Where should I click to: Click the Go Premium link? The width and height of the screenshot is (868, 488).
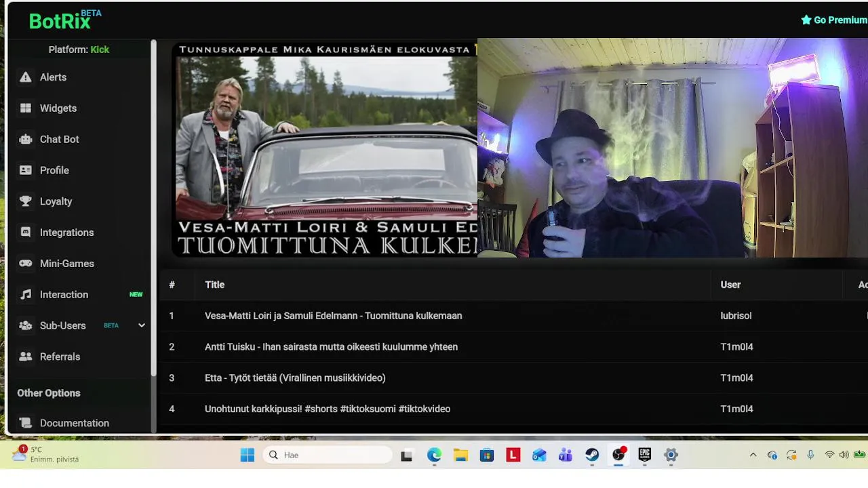pyautogui.click(x=834, y=20)
